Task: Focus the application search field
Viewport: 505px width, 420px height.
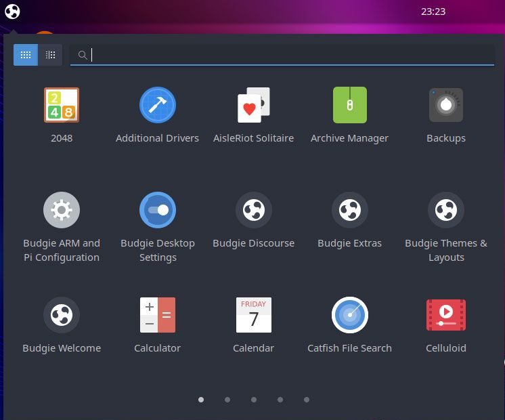Action: tap(282, 55)
